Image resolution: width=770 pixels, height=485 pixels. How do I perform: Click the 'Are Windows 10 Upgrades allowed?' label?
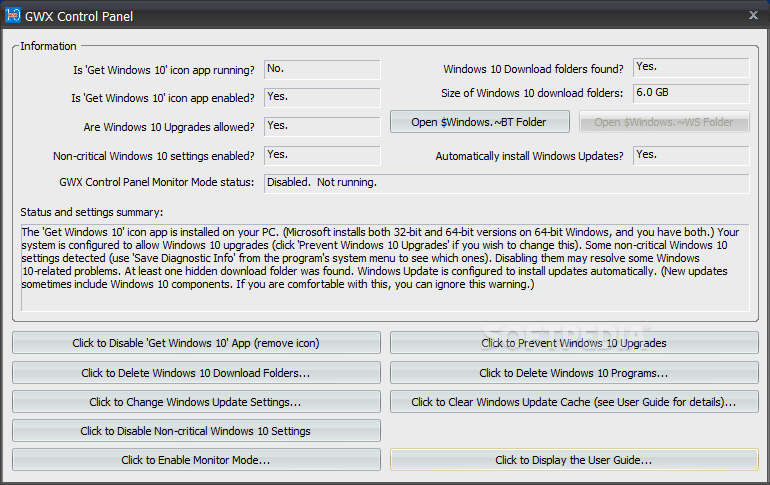pos(169,127)
